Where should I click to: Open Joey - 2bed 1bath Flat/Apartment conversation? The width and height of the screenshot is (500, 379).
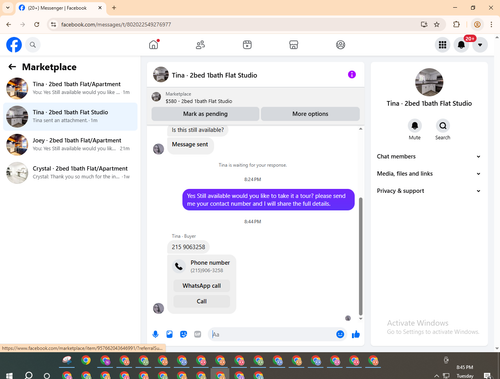coord(70,145)
